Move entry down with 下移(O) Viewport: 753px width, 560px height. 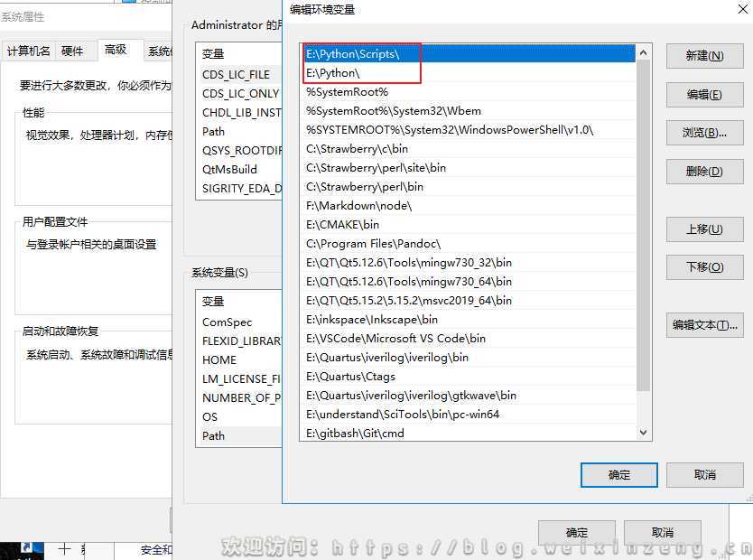pyautogui.click(x=704, y=267)
